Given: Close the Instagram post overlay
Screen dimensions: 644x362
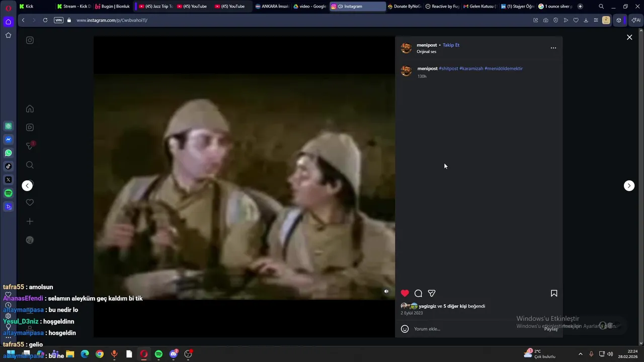Looking at the screenshot, I should [x=629, y=37].
